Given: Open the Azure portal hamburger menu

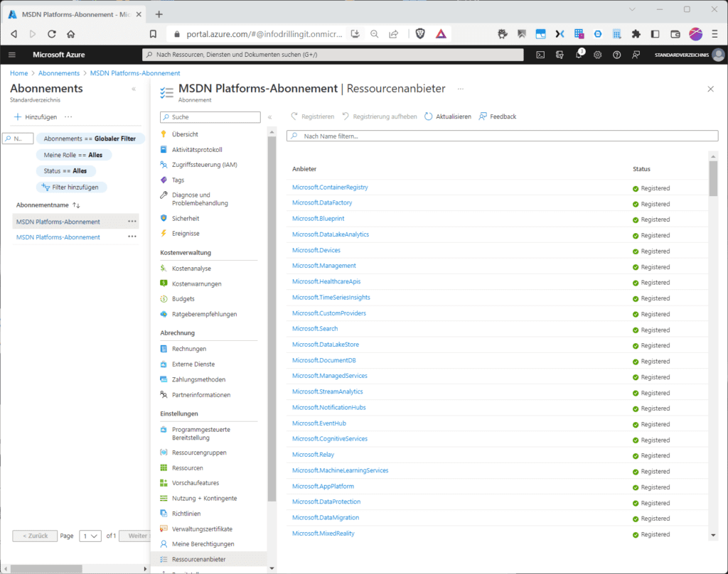Looking at the screenshot, I should [12, 55].
